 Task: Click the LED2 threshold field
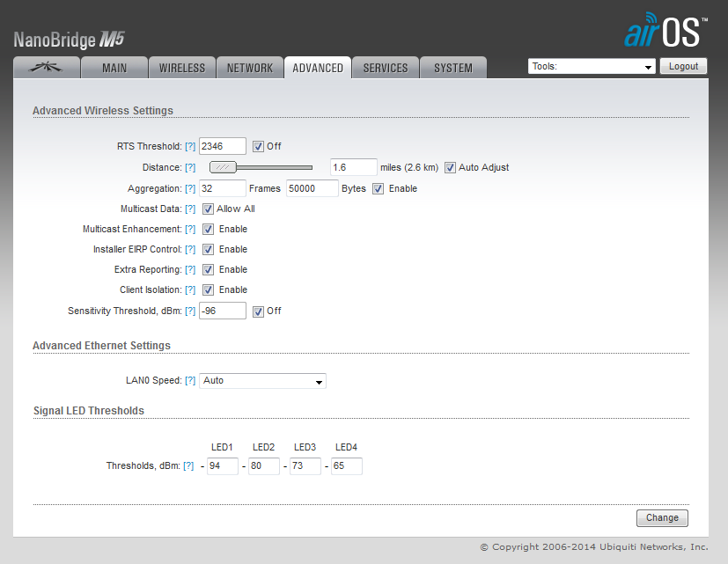[264, 466]
